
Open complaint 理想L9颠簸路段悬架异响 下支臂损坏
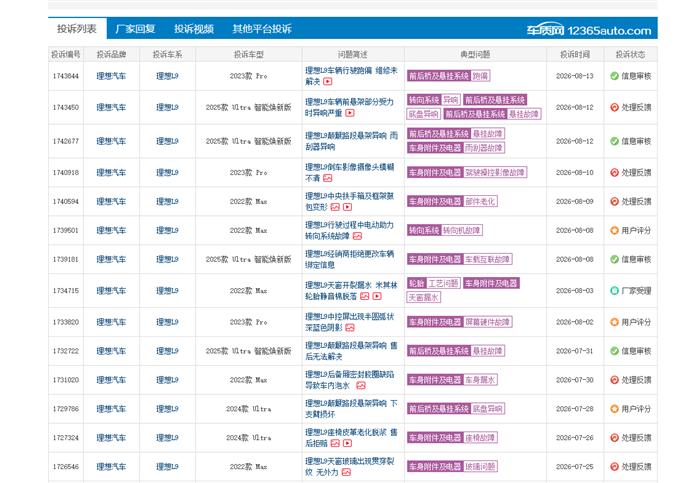351,409
